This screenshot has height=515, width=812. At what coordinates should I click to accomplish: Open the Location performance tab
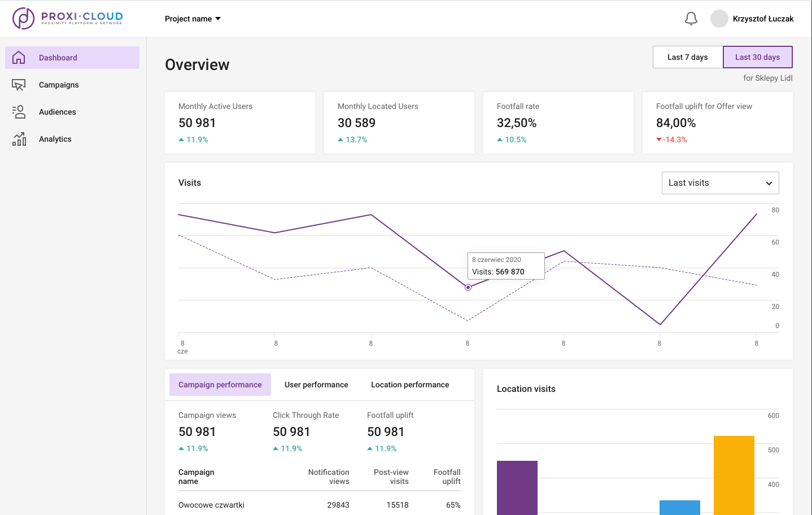(410, 385)
